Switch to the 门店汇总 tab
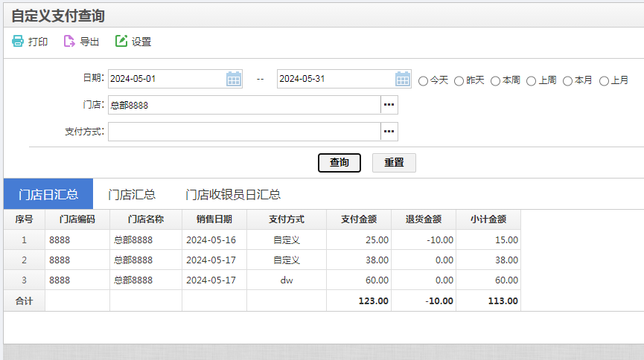 pos(132,194)
